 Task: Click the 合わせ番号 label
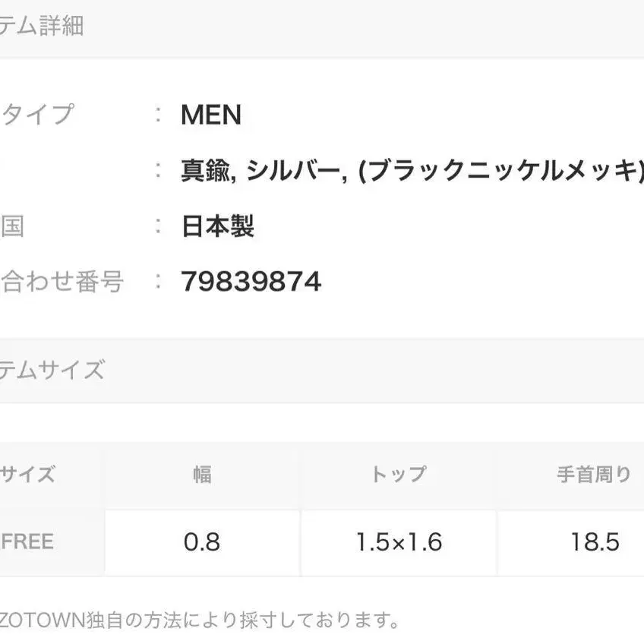click(62, 282)
